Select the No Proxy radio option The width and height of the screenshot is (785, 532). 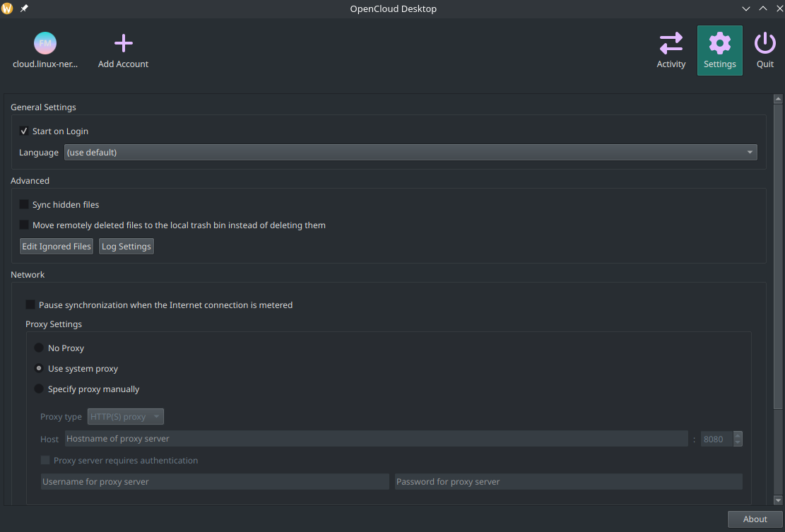(39, 348)
